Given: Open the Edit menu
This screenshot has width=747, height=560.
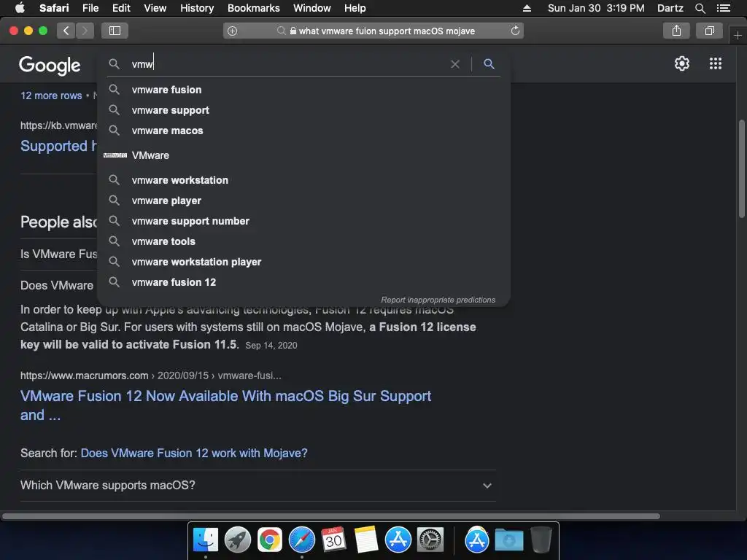Looking at the screenshot, I should tap(121, 8).
